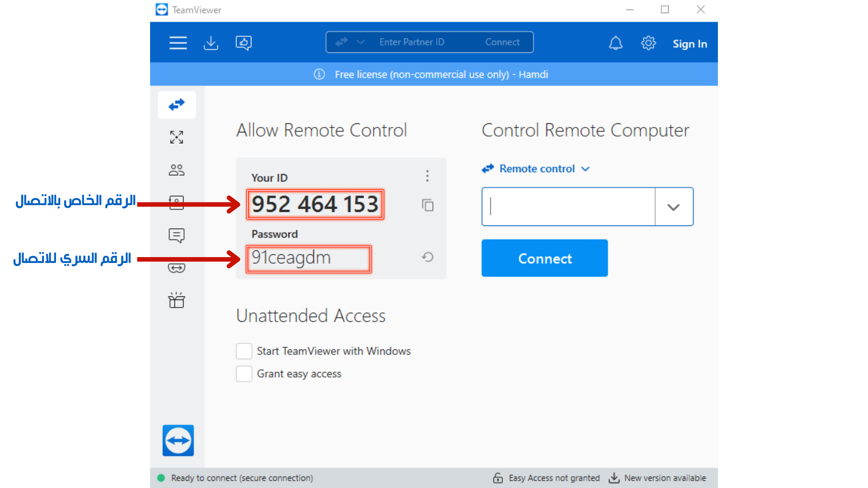Click the Free license notice text
The image size is (868, 488).
441,75
